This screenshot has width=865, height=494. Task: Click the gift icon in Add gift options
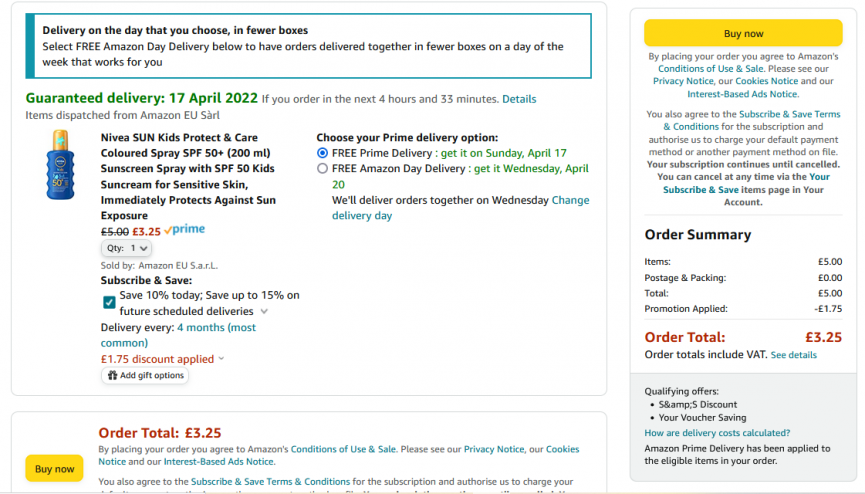[113, 375]
